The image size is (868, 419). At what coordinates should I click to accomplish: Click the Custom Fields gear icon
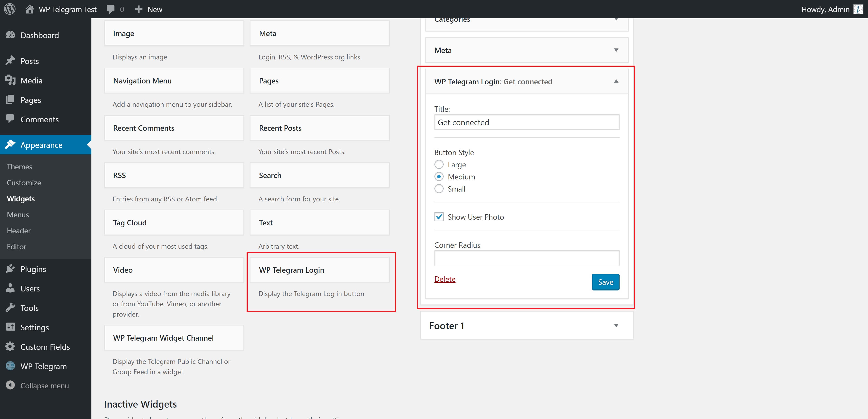[x=11, y=347]
